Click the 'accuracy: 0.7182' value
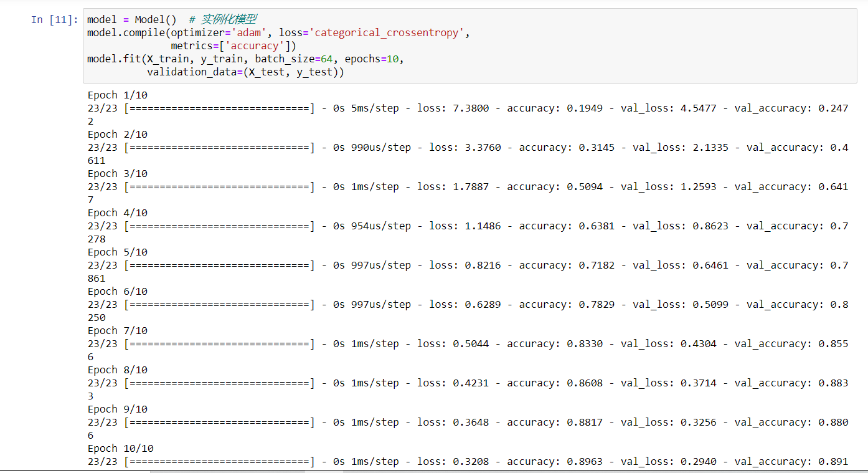This screenshot has height=473, width=868. click(567, 265)
